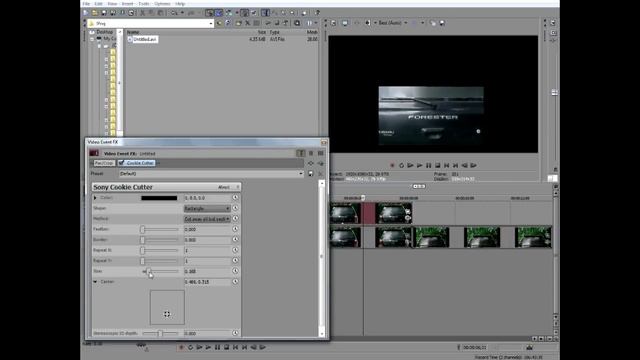Click the Record button under the preview
Image resolution: width=640 pixels, height=360 pixels.
click(392, 165)
